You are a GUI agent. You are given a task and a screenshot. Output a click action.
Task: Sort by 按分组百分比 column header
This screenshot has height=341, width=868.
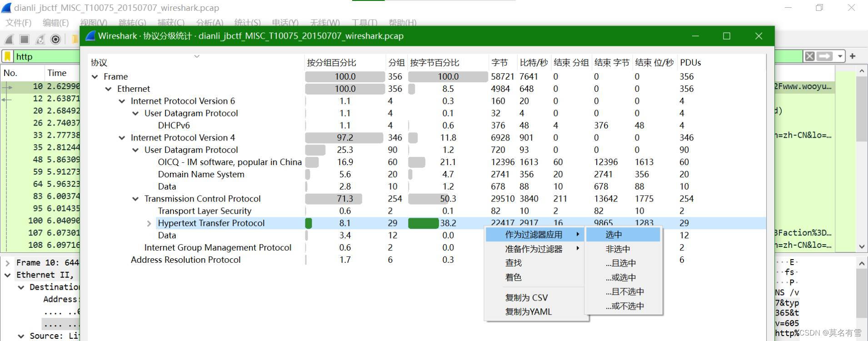pyautogui.click(x=344, y=62)
